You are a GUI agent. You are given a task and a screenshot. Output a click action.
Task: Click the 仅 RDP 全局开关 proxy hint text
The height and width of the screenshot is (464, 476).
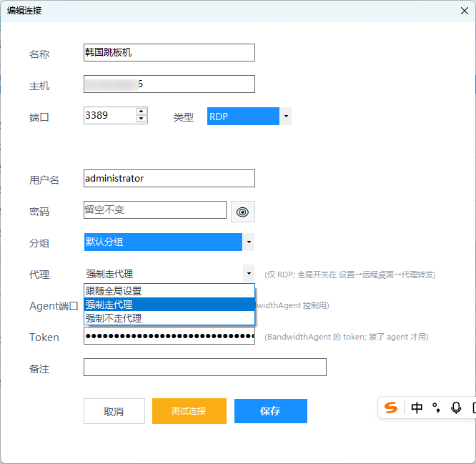(x=350, y=275)
